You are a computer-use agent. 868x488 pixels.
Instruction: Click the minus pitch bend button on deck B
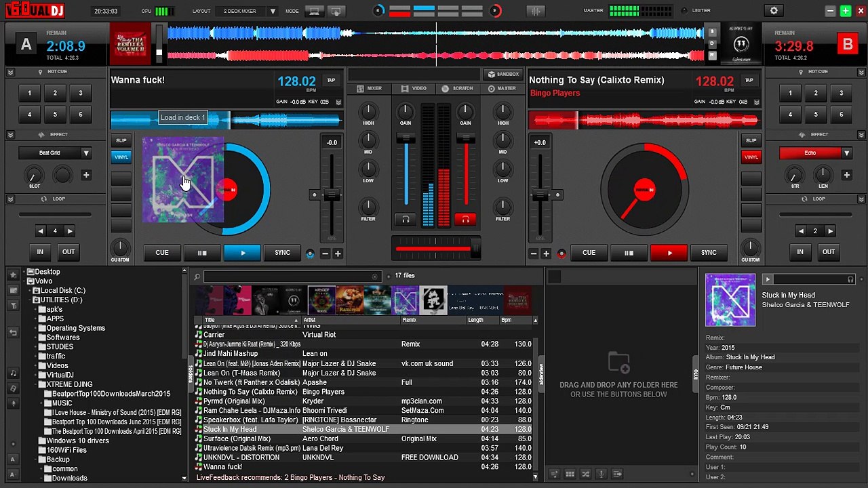[x=533, y=253]
